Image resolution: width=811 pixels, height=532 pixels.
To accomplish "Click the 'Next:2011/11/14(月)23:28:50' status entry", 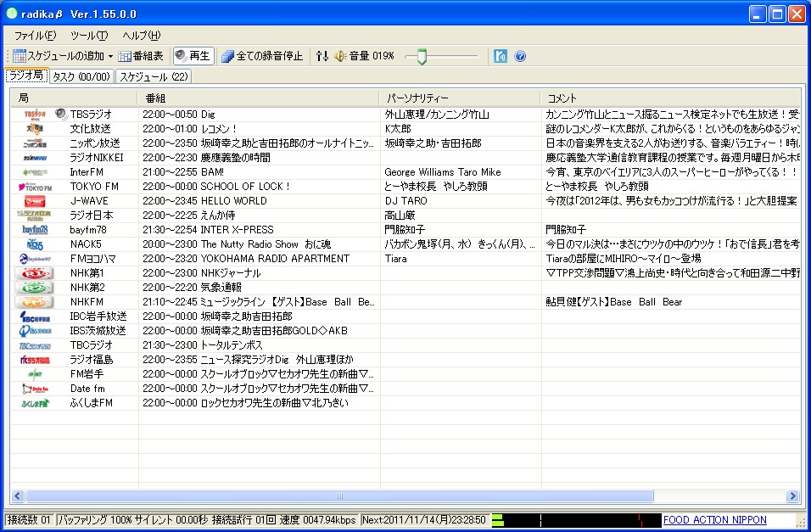I will click(423, 519).
